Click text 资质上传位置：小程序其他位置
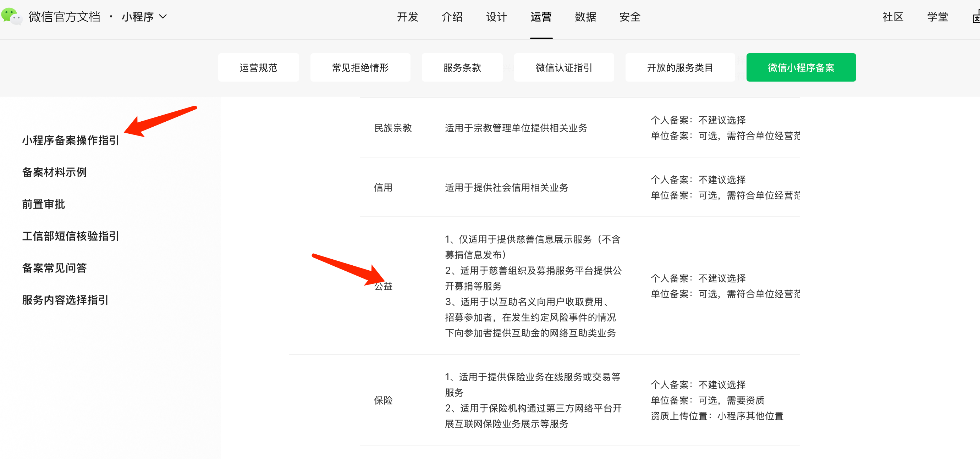 (717, 416)
